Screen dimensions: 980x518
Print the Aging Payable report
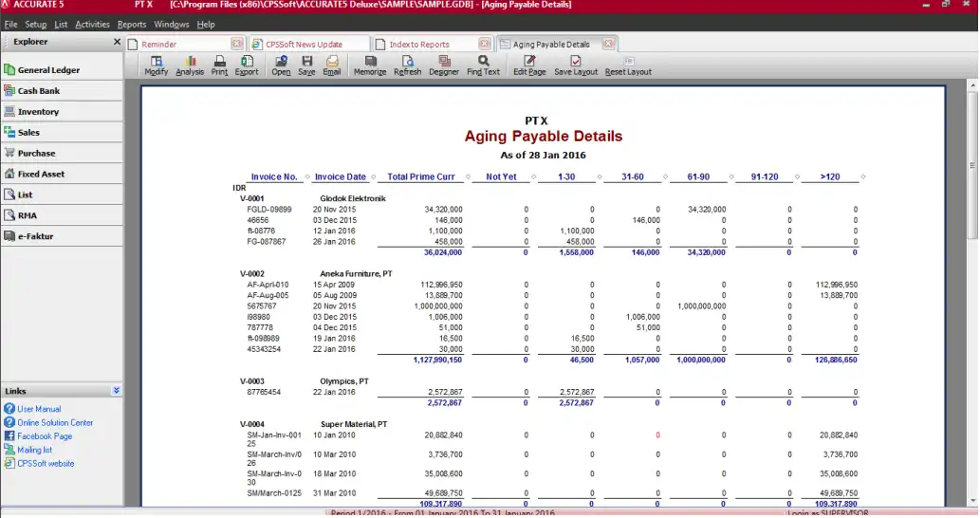[x=219, y=65]
